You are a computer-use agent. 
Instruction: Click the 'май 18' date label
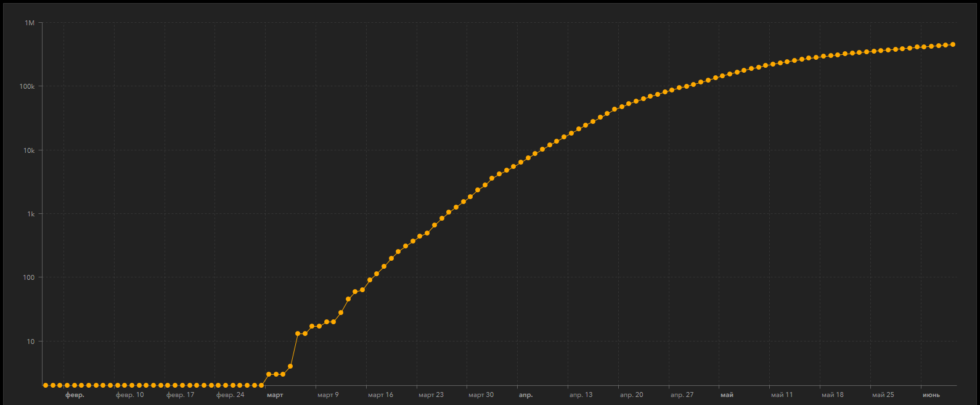(832, 395)
